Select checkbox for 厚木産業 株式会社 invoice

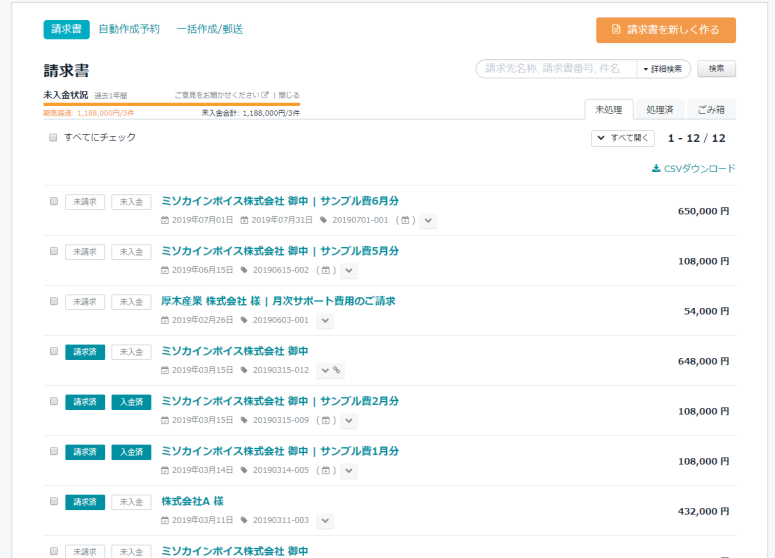point(54,301)
